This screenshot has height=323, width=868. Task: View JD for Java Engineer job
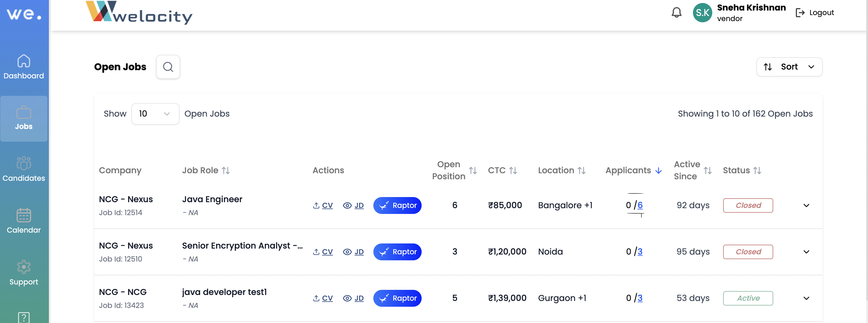[353, 205]
